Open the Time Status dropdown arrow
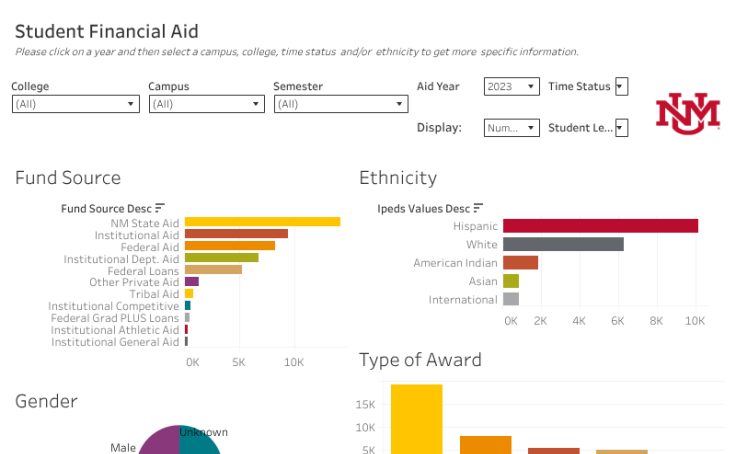Viewport: 736px width, 454px height. click(621, 86)
